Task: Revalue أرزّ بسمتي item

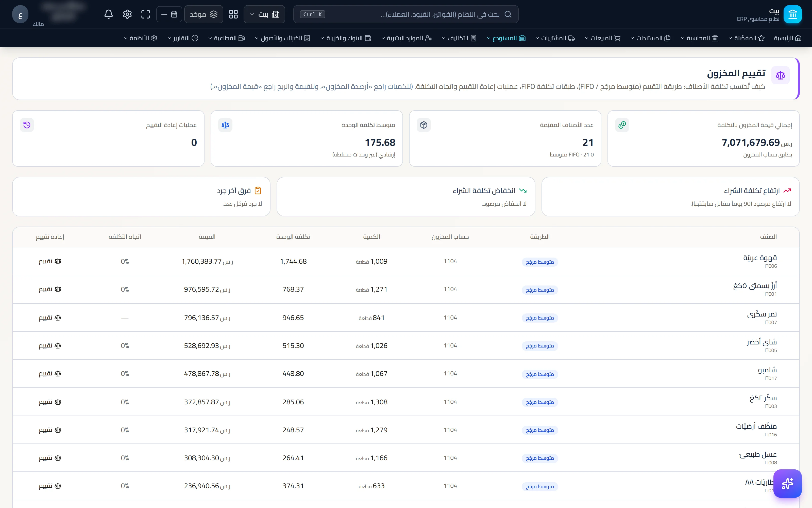Action: (x=50, y=289)
